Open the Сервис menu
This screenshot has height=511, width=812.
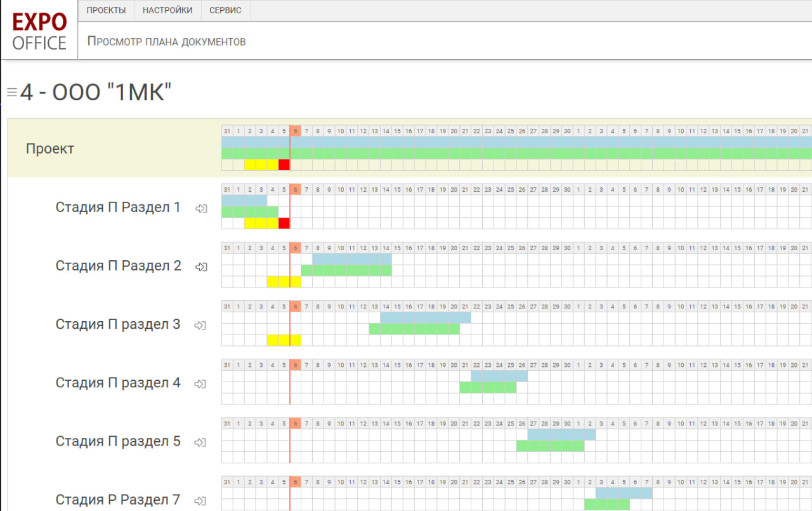225,10
